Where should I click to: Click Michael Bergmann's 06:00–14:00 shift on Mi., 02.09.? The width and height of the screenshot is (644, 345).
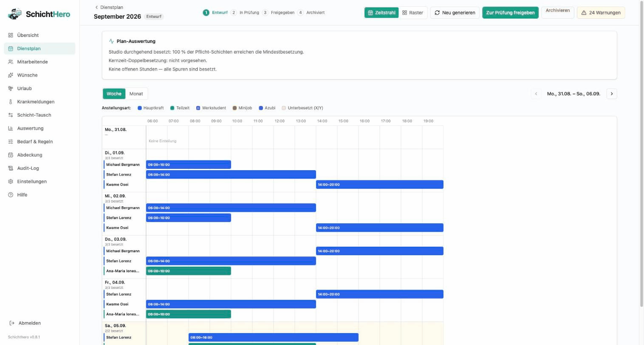pos(231,208)
